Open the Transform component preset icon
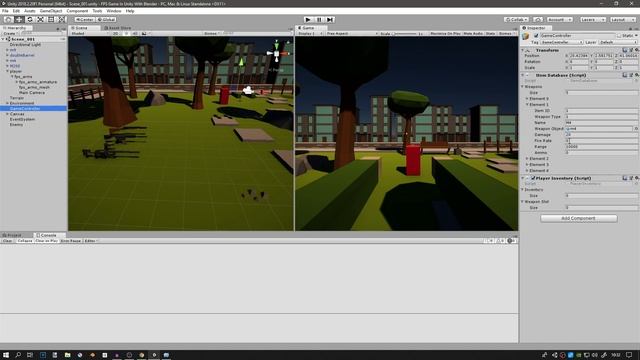The width and height of the screenshot is (640, 360). click(x=631, y=50)
